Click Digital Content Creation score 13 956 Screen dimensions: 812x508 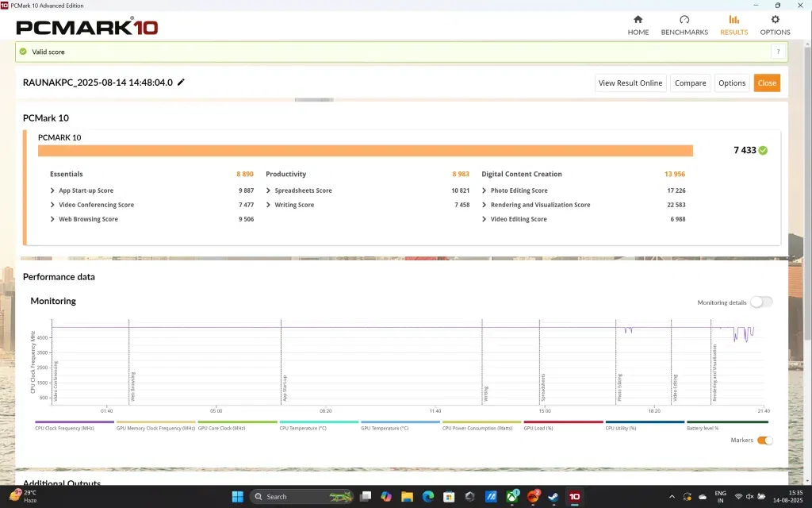coord(675,174)
